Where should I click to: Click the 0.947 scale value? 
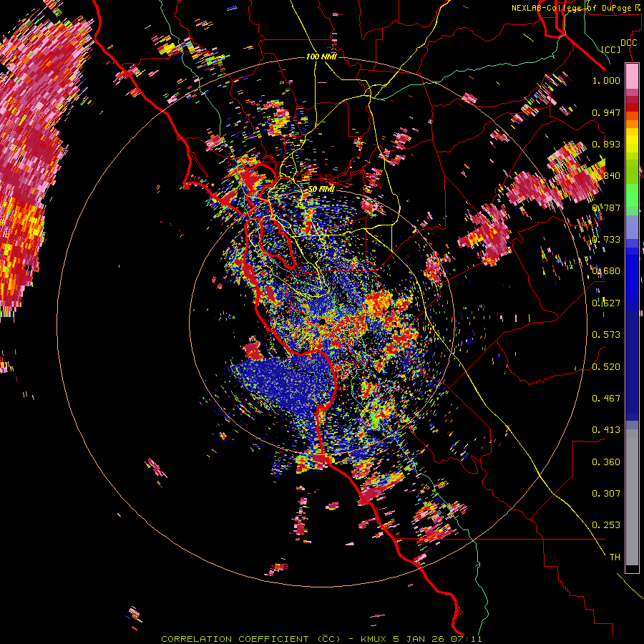(x=606, y=112)
